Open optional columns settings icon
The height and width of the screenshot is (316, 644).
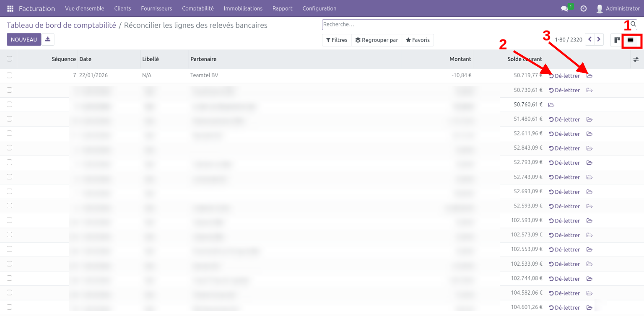point(636,60)
